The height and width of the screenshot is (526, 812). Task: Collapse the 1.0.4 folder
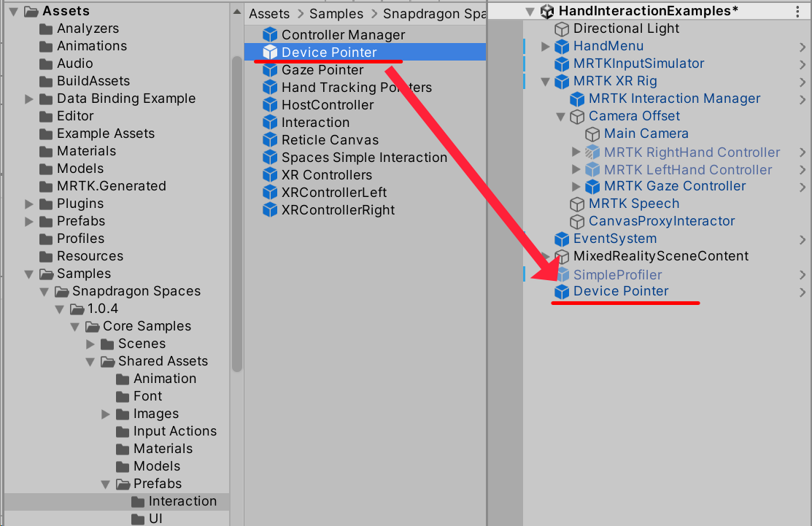coord(60,309)
